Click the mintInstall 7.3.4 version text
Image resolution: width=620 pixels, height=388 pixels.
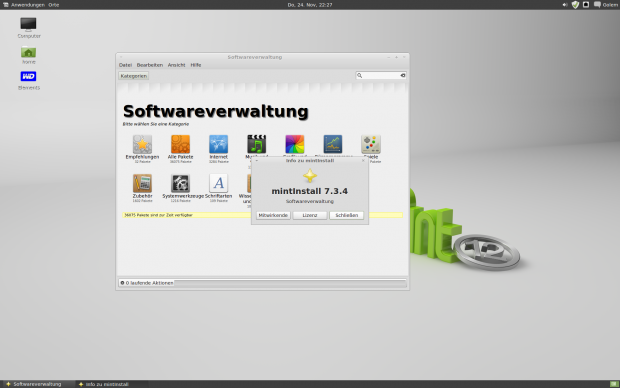click(310, 191)
